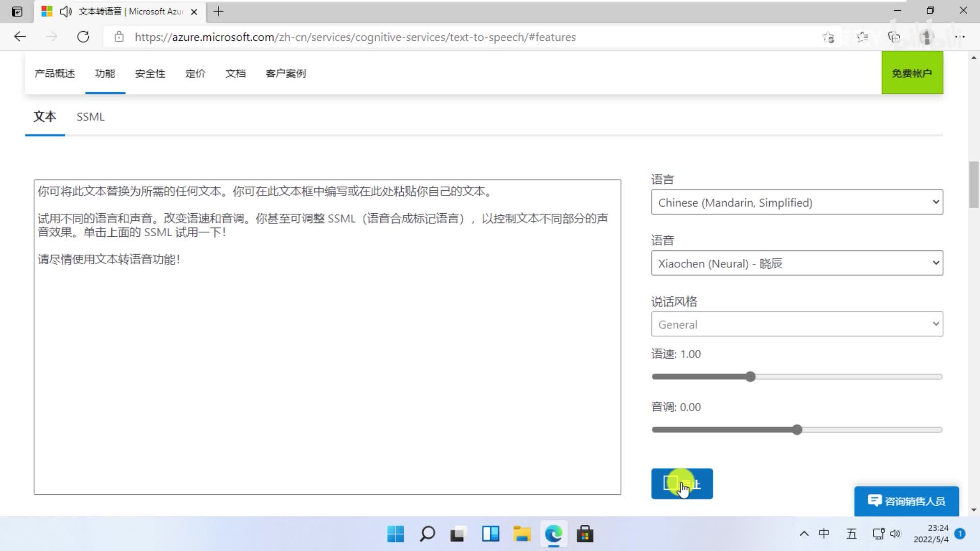Open Microsoft Store from taskbar
This screenshot has width=980, height=551.
click(585, 534)
